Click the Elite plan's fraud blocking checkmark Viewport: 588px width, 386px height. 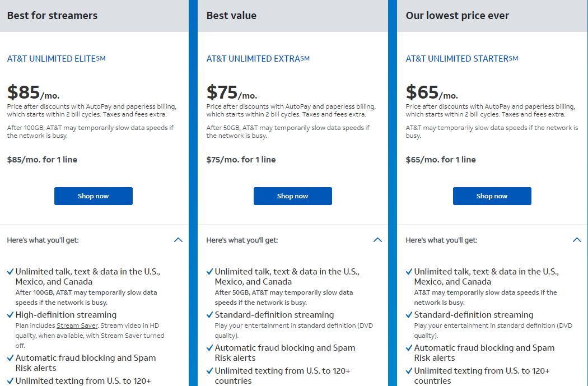(x=11, y=358)
